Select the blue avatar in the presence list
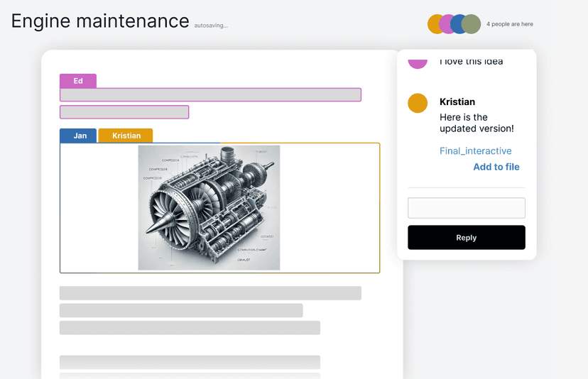The width and height of the screenshot is (588, 379). pyautogui.click(x=458, y=24)
